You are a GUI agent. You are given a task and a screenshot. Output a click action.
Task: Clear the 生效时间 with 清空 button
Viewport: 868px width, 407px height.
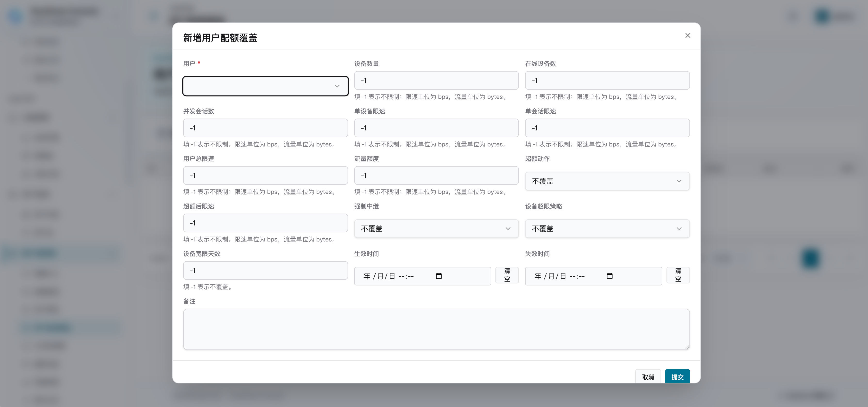tap(507, 275)
